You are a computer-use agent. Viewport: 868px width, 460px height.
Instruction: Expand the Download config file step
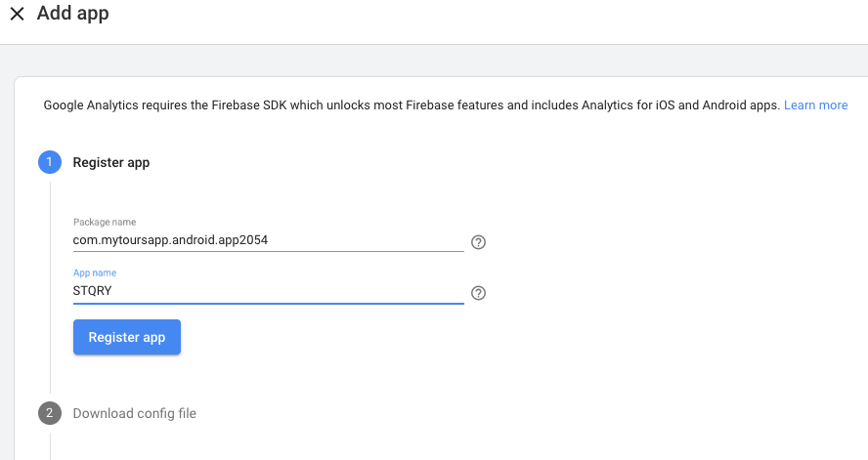tap(135, 413)
